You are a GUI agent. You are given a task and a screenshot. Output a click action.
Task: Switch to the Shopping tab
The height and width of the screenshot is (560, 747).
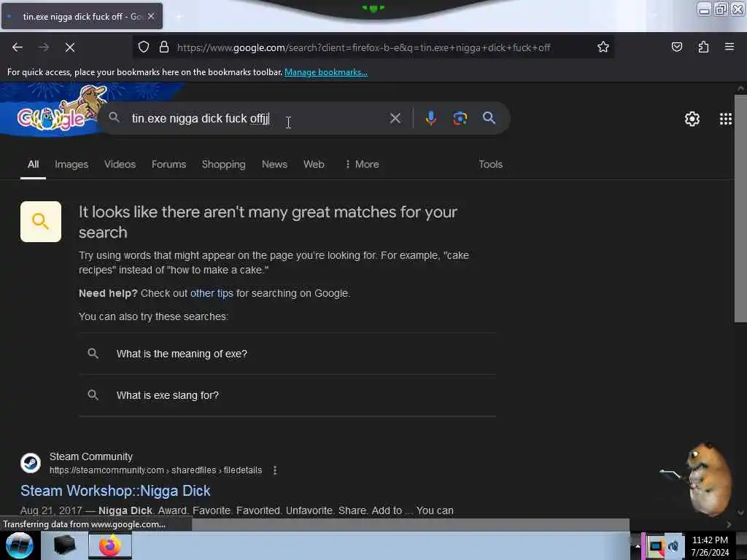coord(224,164)
